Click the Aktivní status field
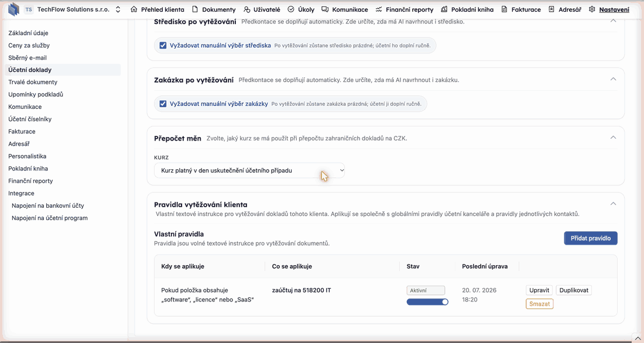Viewport: 644px width, 343px height. pos(426,290)
